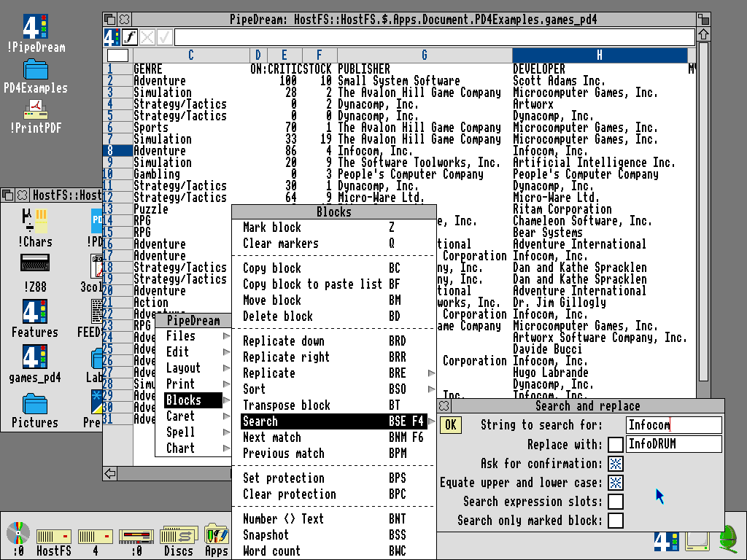The height and width of the screenshot is (560, 747).
Task: Click the scroll-up arrow in the PipeDream window
Action: 704,34
